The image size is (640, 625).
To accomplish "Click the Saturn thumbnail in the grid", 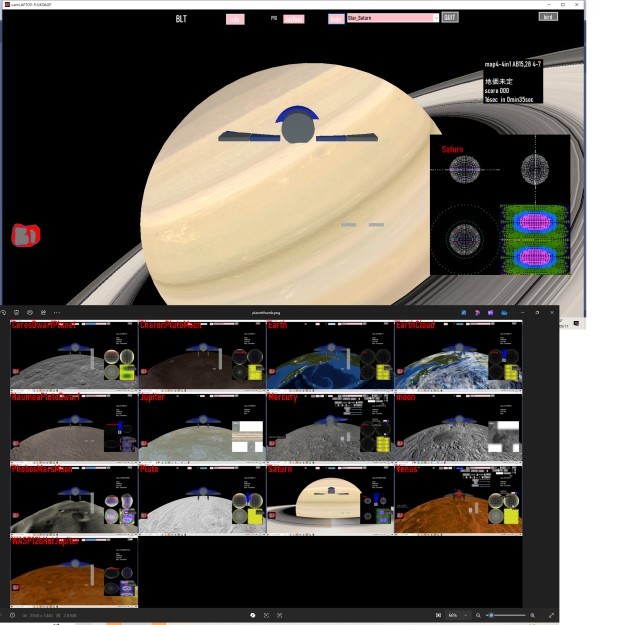I will click(x=330, y=499).
